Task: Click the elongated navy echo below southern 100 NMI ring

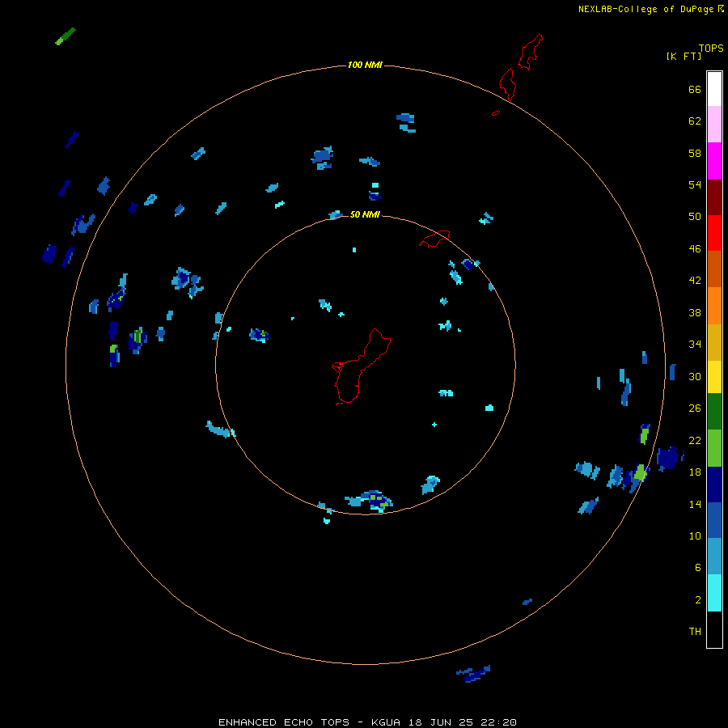Action: point(473,674)
